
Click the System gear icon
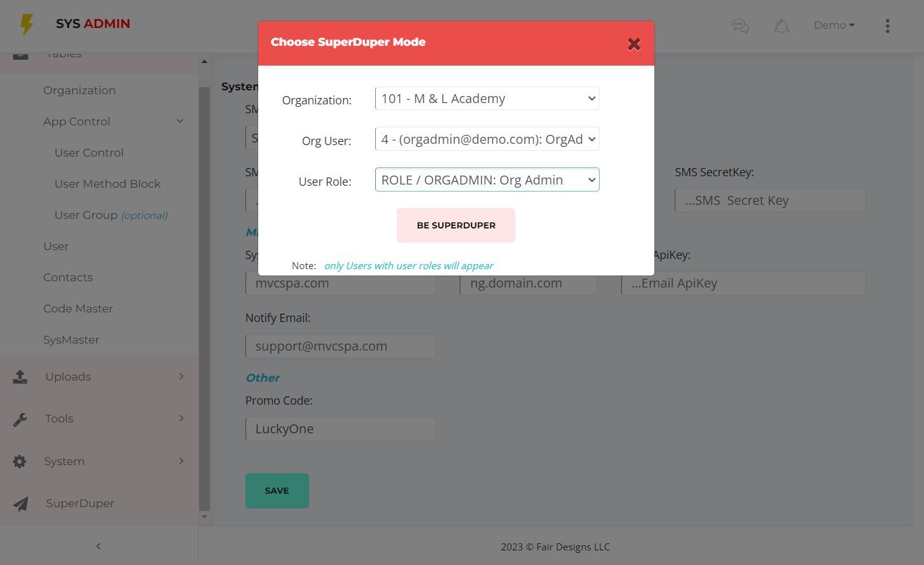pyautogui.click(x=20, y=461)
